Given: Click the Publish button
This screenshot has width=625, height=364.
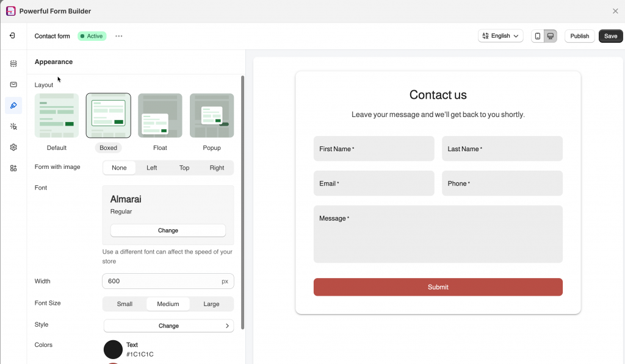Looking at the screenshot, I should pos(579,36).
